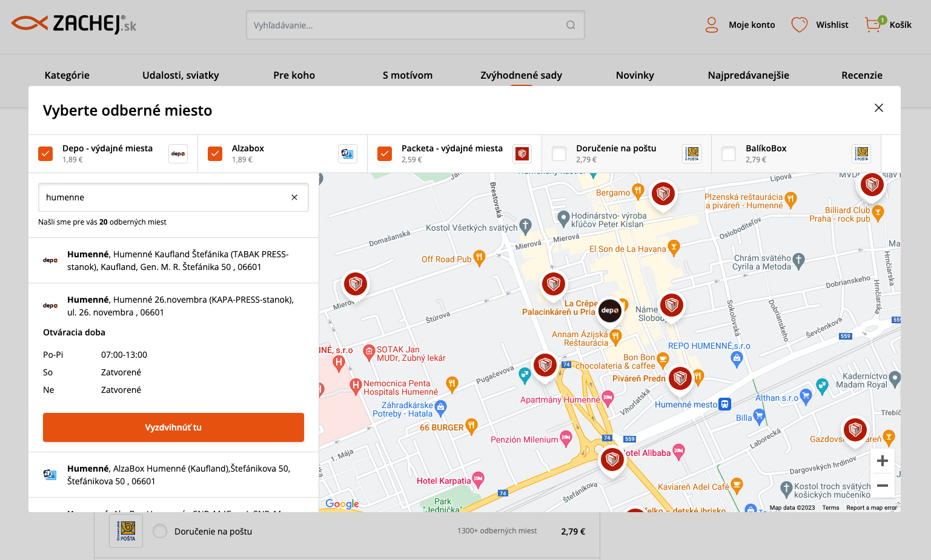Screen dimensions: 931x560
Task: Open Moje konto account icon
Action: click(712, 25)
